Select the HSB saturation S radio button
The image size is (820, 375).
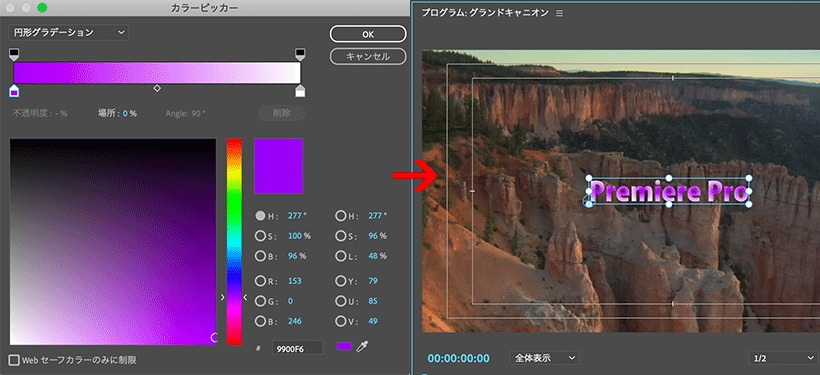[x=260, y=236]
